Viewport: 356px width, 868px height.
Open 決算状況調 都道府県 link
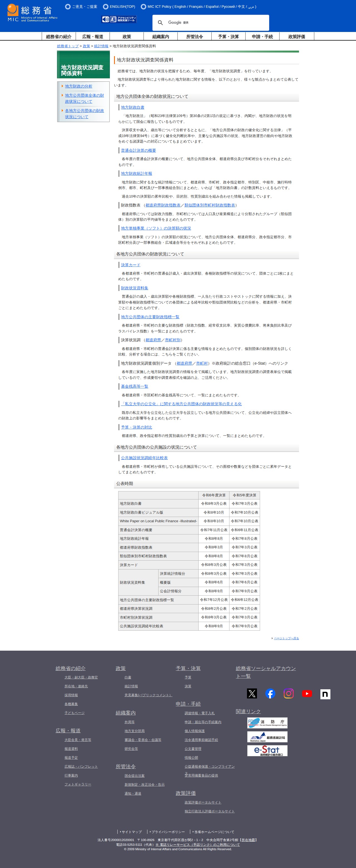(x=153, y=340)
